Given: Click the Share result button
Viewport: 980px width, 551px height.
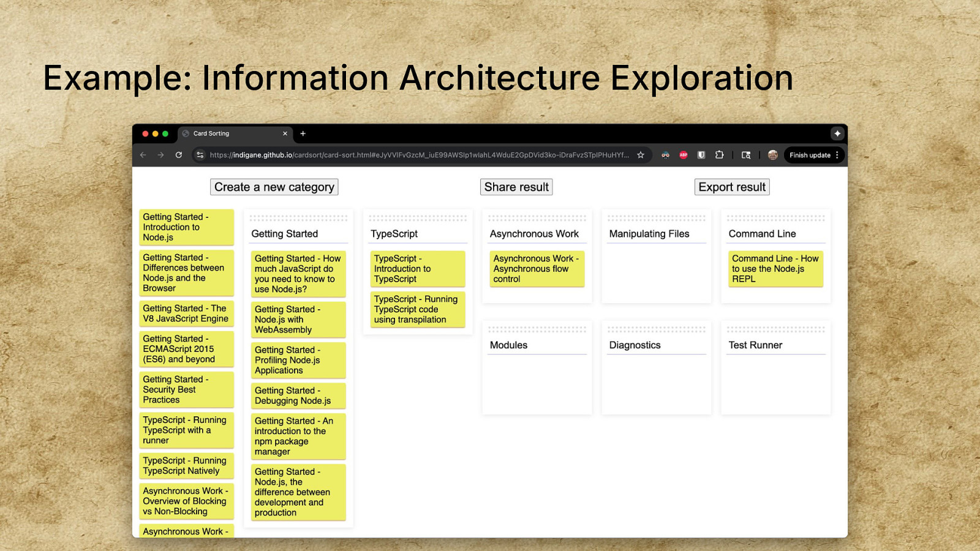Looking at the screenshot, I should pyautogui.click(x=516, y=187).
